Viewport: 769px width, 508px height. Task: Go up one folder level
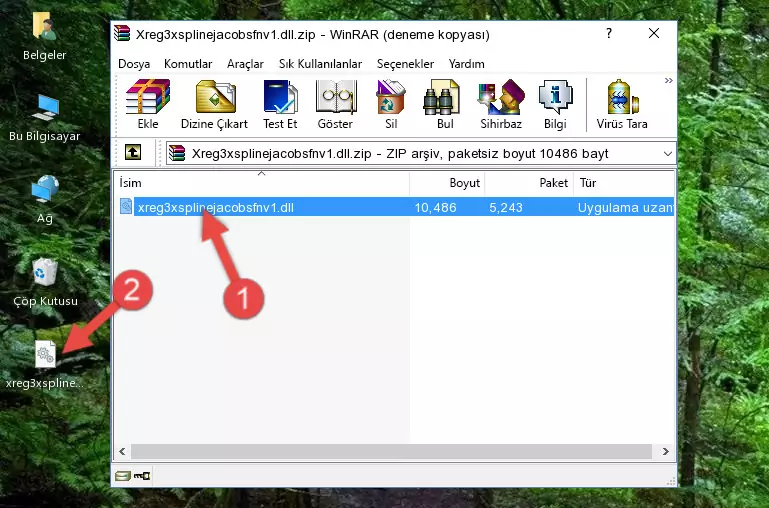pyautogui.click(x=133, y=152)
